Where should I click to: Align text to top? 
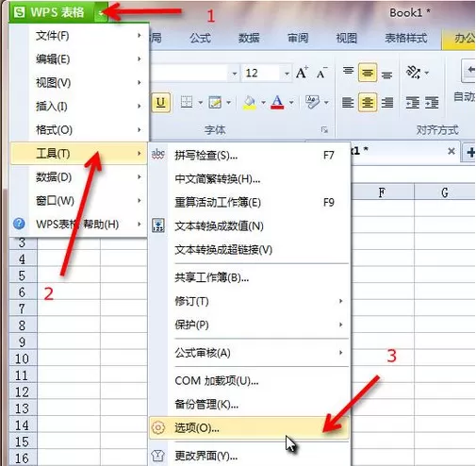click(x=348, y=71)
